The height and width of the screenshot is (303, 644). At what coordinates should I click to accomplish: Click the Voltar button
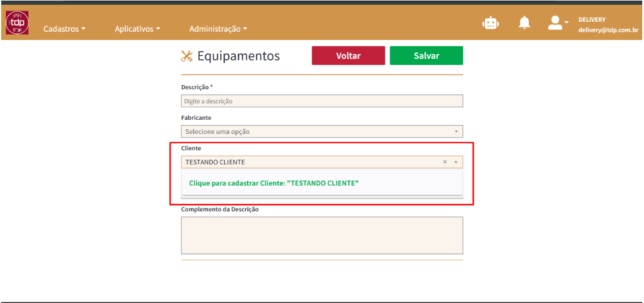pos(348,55)
